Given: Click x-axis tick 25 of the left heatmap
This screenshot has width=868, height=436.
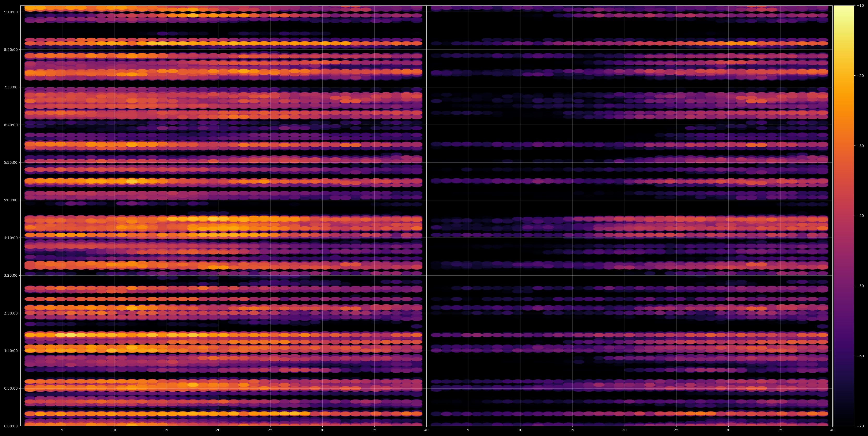Looking at the screenshot, I should pyautogui.click(x=270, y=430).
